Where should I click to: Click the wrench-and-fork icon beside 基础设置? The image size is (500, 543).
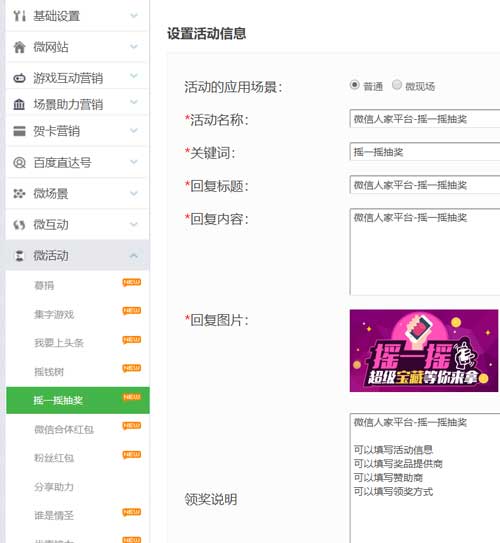19,16
